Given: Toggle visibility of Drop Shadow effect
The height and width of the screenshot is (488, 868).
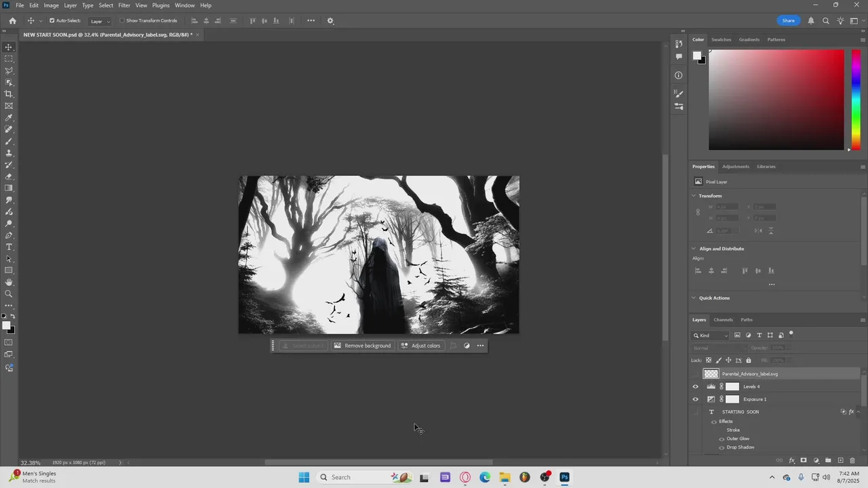Looking at the screenshot, I should point(722,447).
